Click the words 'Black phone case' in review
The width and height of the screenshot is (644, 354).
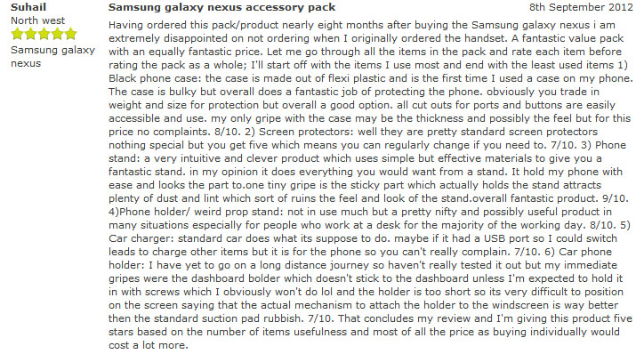[155, 78]
